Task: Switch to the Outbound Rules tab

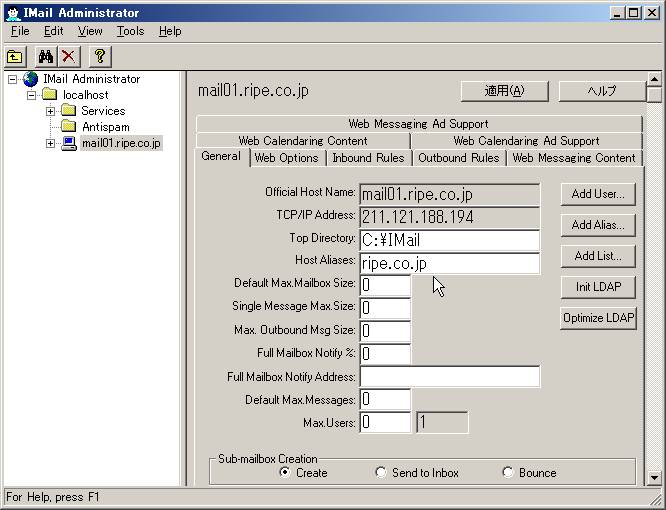Action: [459, 158]
